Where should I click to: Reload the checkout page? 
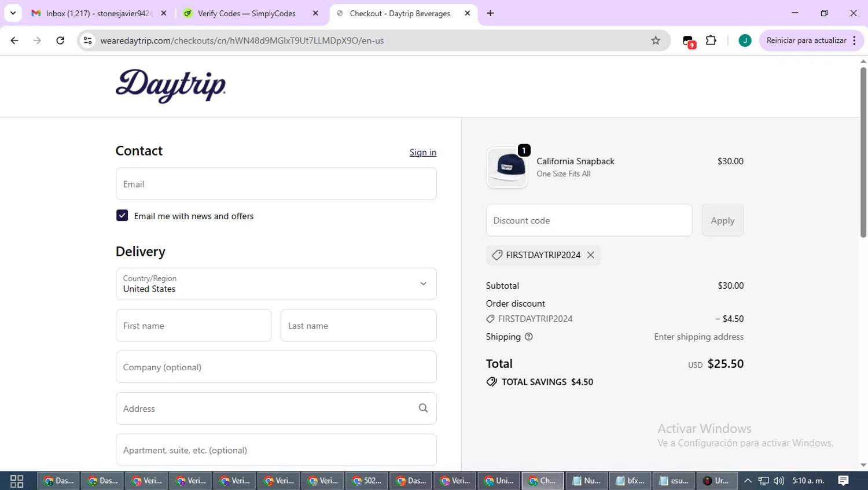pyautogui.click(x=60, y=40)
